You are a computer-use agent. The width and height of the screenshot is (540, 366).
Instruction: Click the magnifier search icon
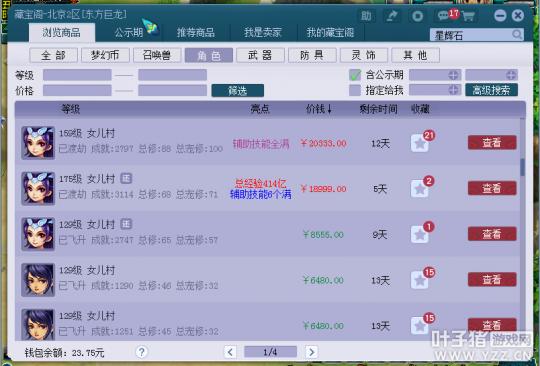(517, 34)
